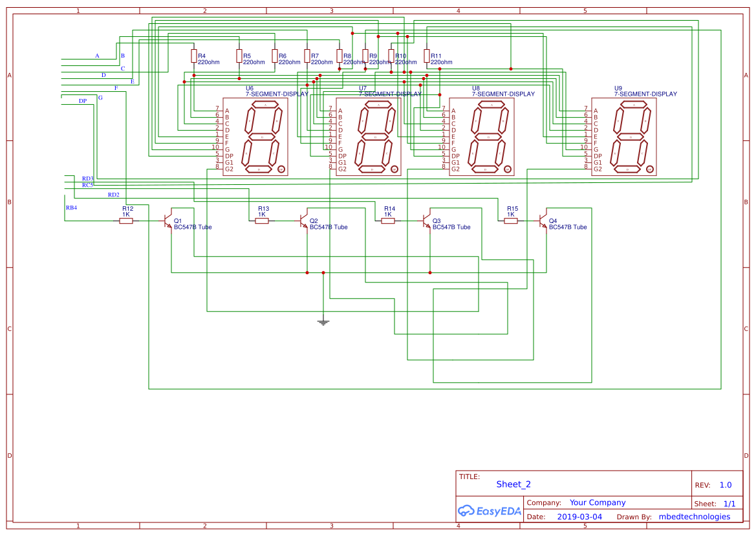This screenshot has height=536, width=756.
Task: Click the U8 seven-segment display
Action: click(482, 137)
